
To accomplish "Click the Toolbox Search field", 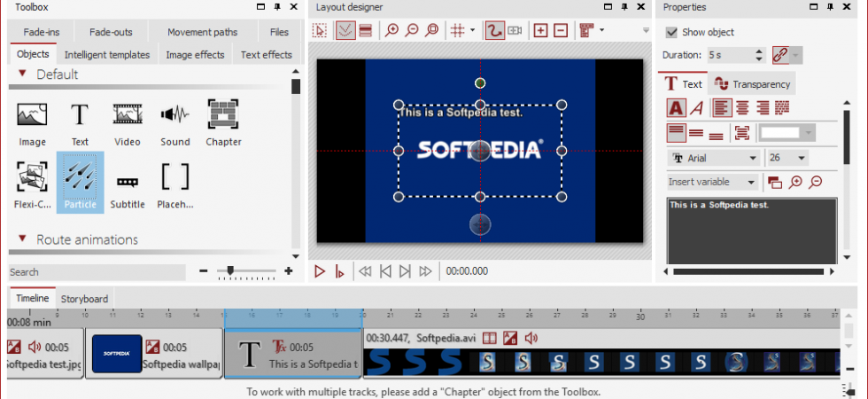I will coord(97,272).
